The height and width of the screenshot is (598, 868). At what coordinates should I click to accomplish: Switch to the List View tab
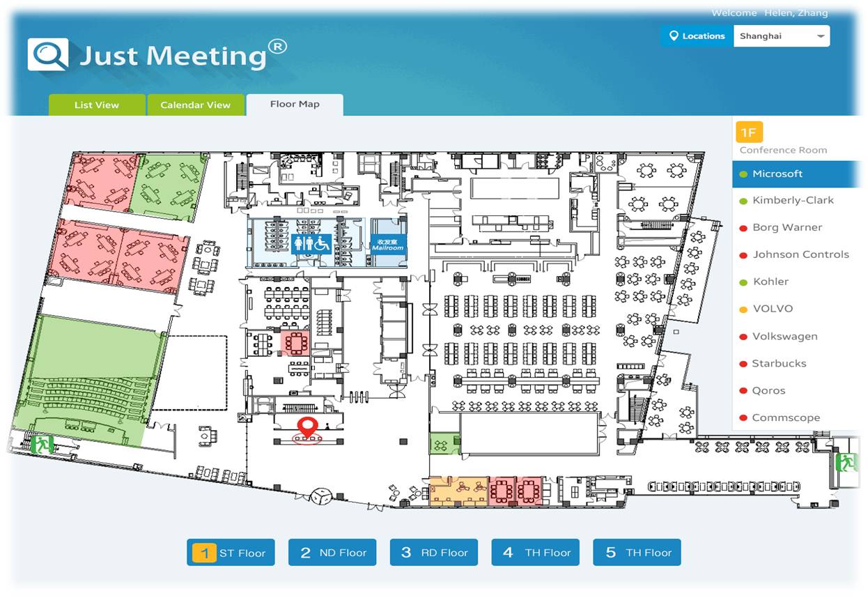(97, 105)
